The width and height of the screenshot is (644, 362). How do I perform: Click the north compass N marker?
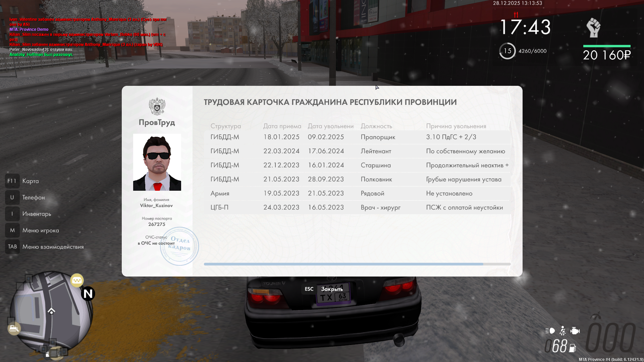tap(88, 294)
